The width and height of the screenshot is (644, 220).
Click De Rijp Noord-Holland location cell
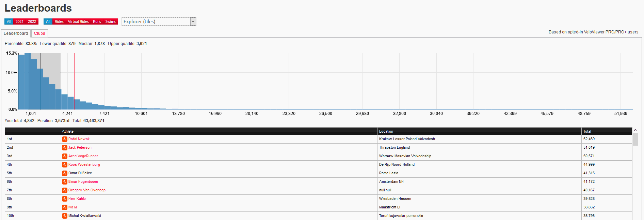479,165
